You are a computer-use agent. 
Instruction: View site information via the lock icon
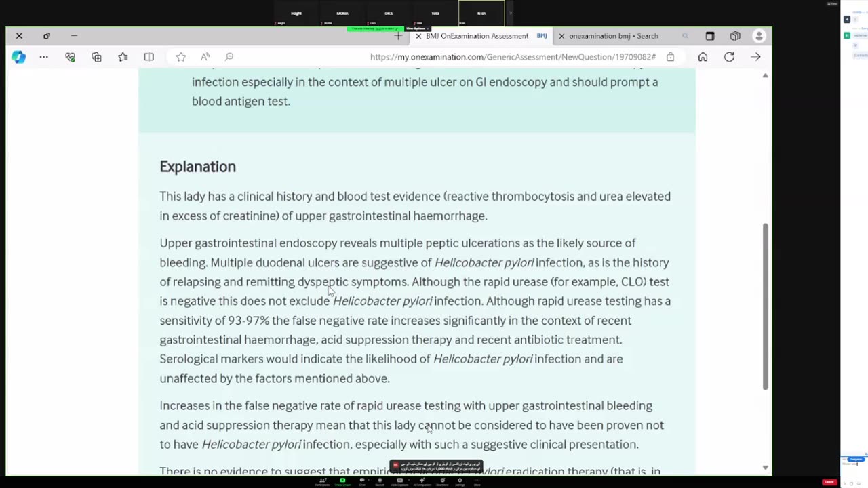click(x=670, y=57)
